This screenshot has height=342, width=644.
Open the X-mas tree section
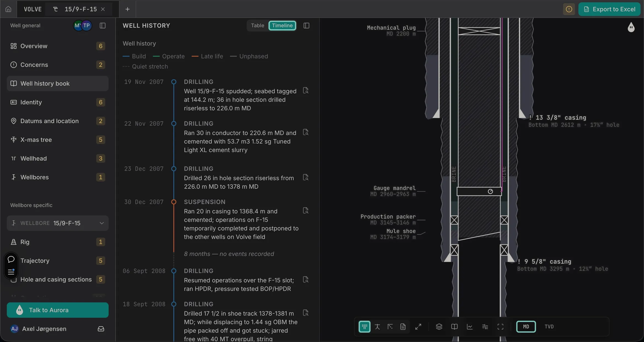click(x=58, y=140)
